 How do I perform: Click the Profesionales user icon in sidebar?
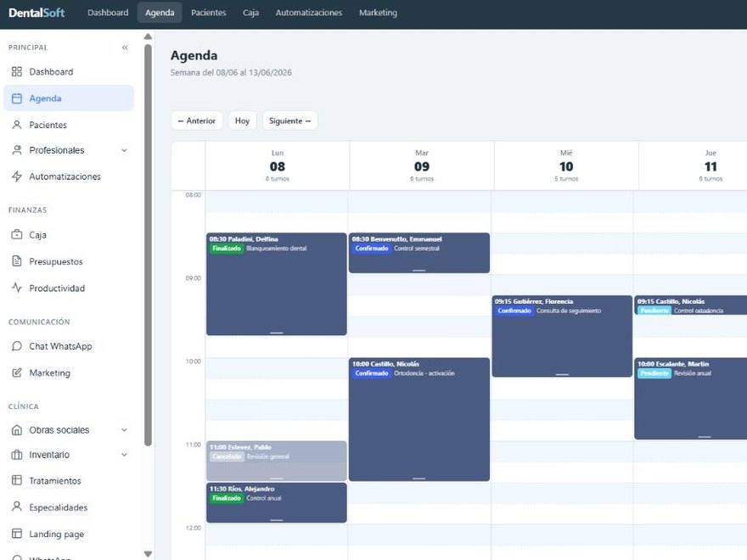tap(17, 150)
